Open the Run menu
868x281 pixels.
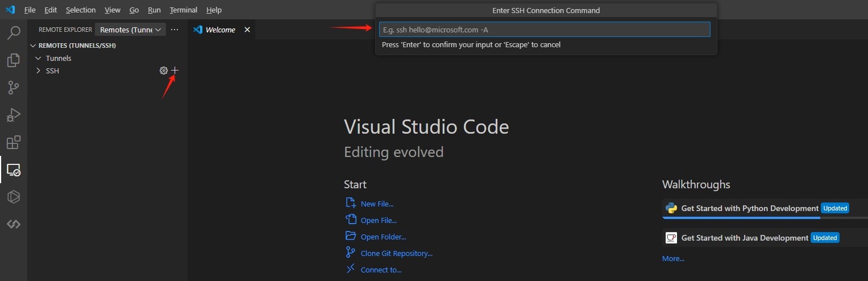coord(154,10)
